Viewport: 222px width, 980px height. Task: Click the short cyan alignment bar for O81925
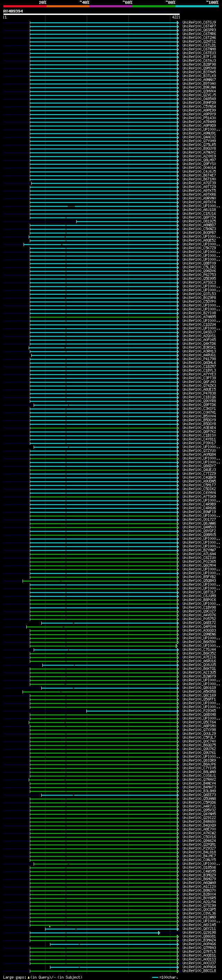click(x=128, y=221)
